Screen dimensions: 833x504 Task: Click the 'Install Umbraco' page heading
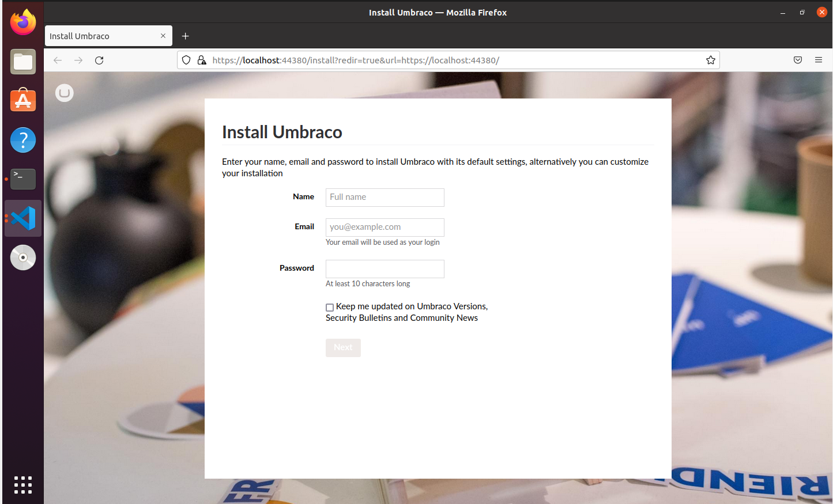[x=282, y=132]
